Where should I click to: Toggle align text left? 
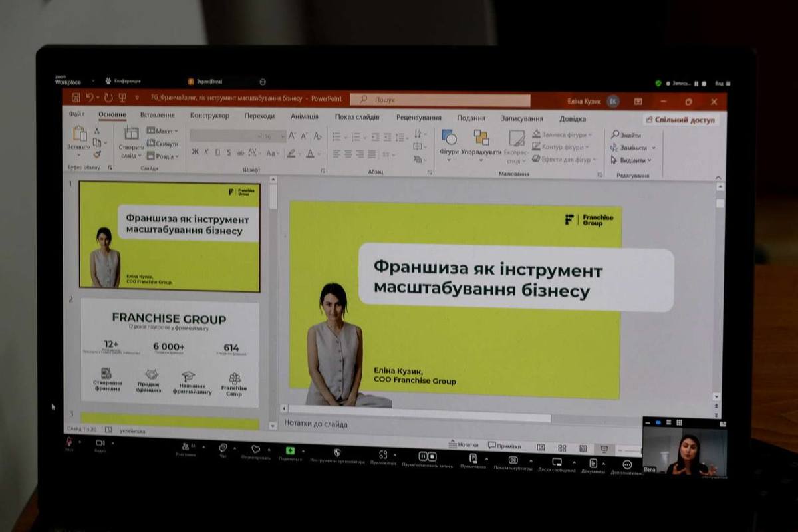[336, 154]
